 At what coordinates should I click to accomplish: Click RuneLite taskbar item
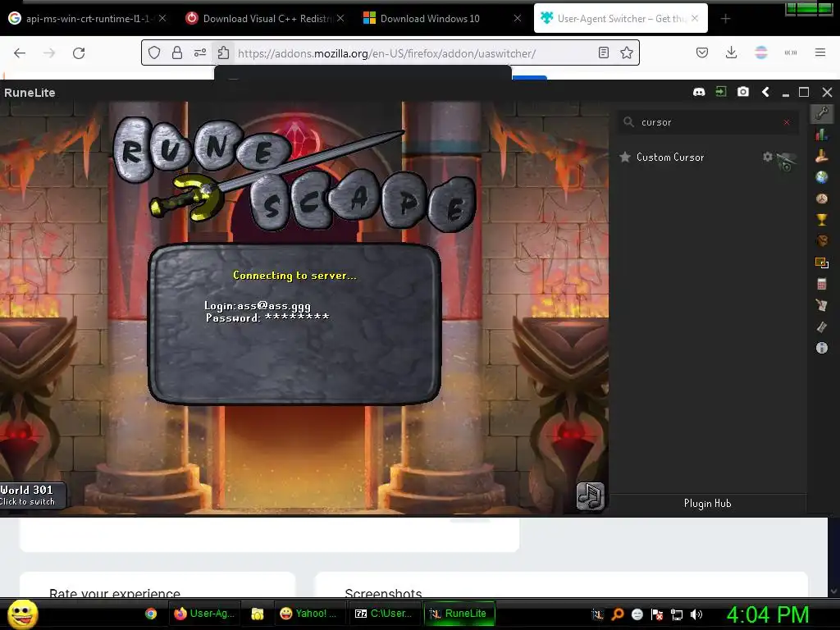[x=459, y=614]
